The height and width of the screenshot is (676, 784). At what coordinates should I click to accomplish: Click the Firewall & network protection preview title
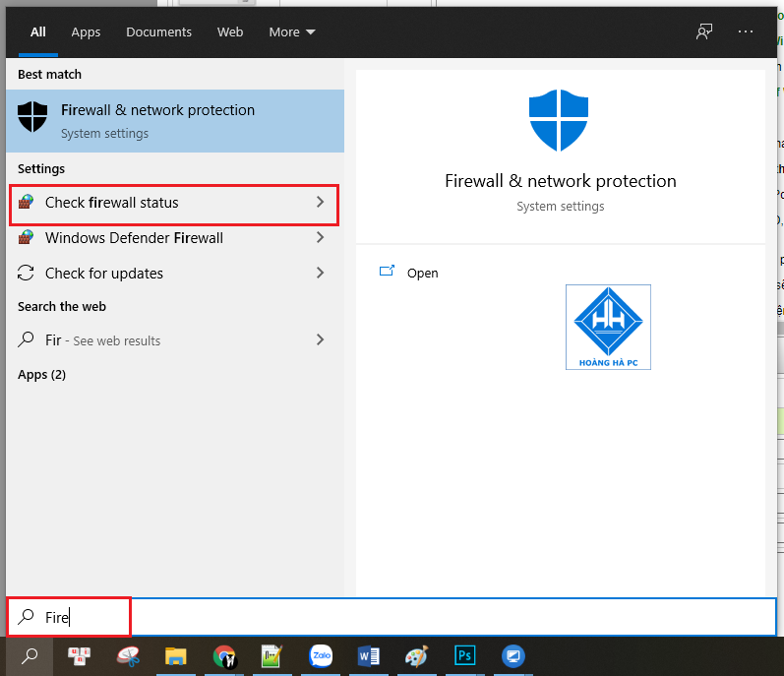(560, 181)
